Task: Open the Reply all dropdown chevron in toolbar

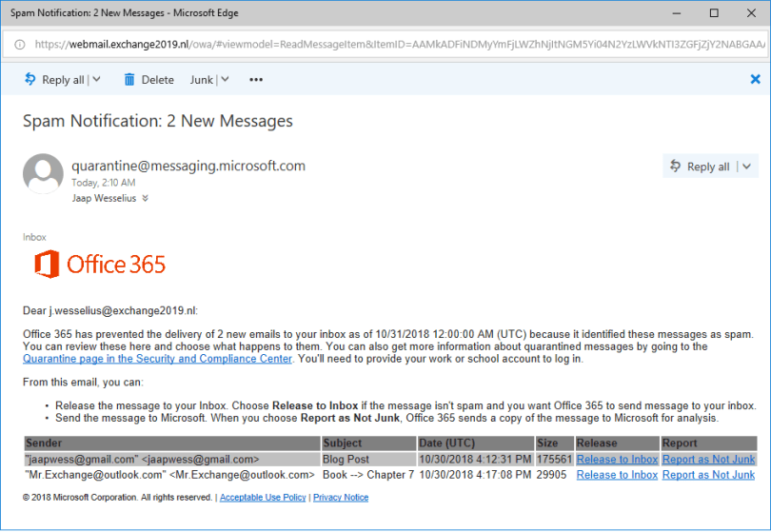Action: 97,80
